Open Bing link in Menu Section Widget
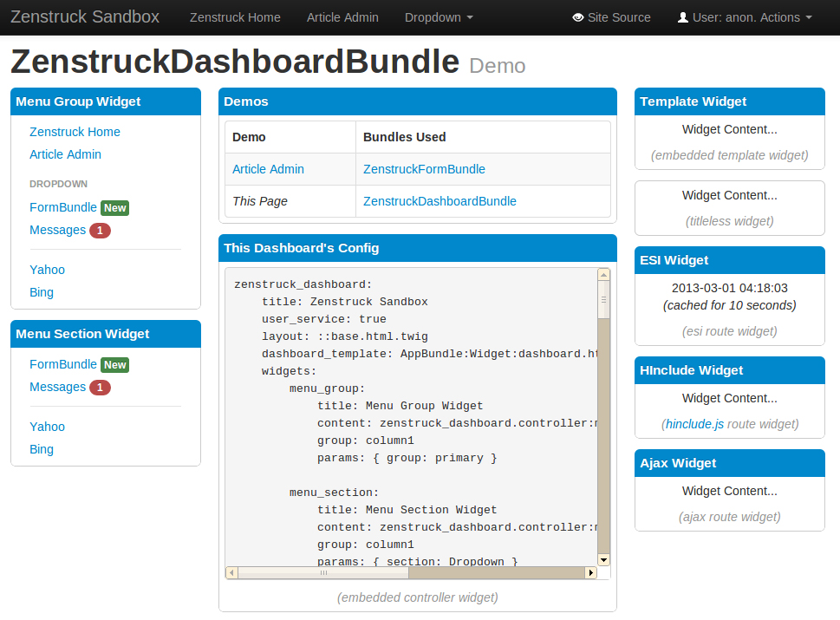840x620 pixels. click(x=42, y=449)
